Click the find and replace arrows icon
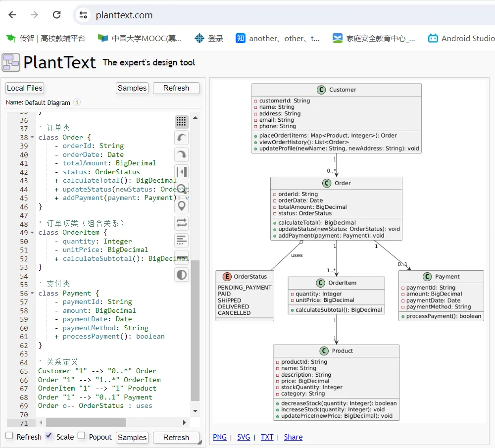The height and width of the screenshot is (448, 495). pyautogui.click(x=181, y=223)
